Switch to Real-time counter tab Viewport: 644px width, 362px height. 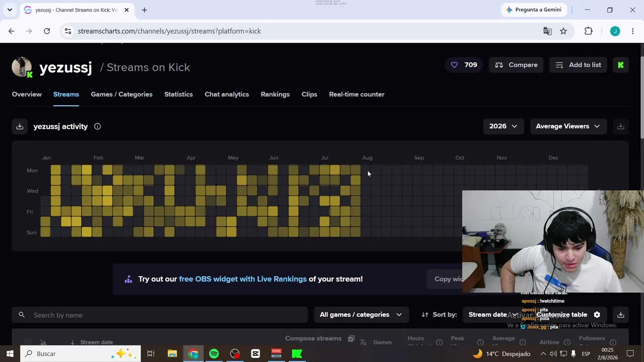click(357, 95)
